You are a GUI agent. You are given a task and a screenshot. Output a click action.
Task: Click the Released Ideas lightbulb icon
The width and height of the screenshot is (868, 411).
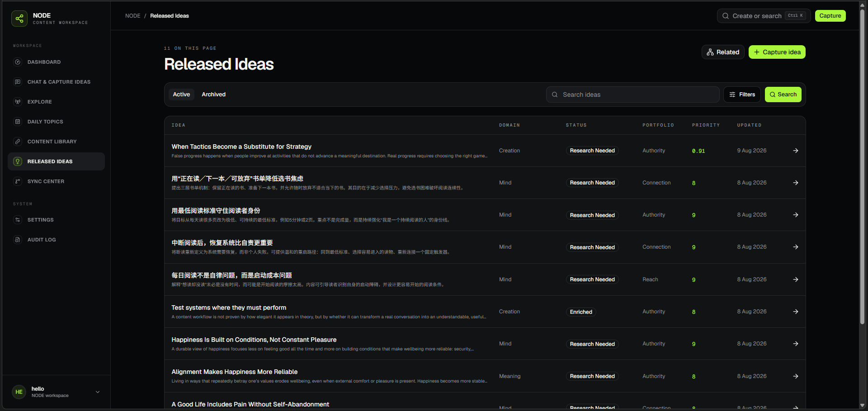coord(18,161)
